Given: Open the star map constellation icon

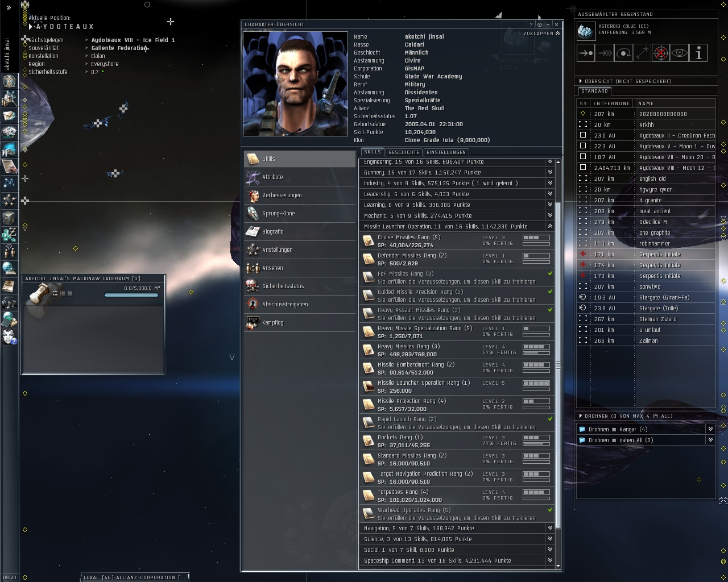Looking at the screenshot, I should pos(9,183).
